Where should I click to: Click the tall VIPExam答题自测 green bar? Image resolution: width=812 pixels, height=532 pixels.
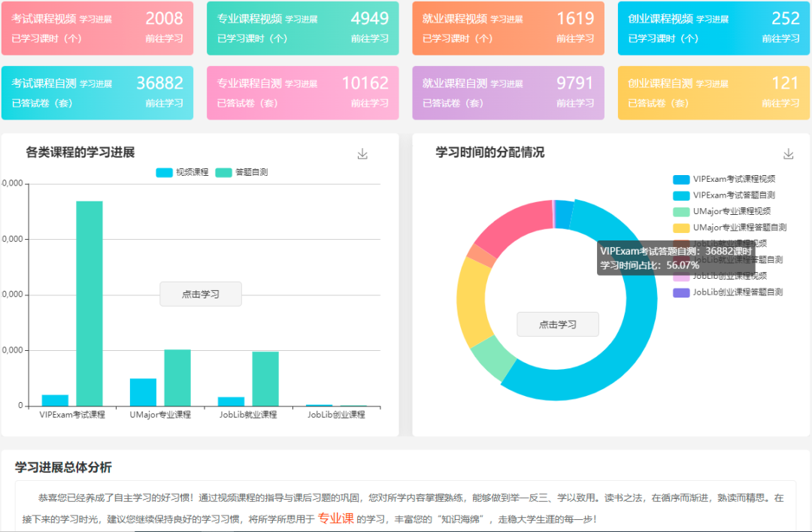(x=89, y=301)
